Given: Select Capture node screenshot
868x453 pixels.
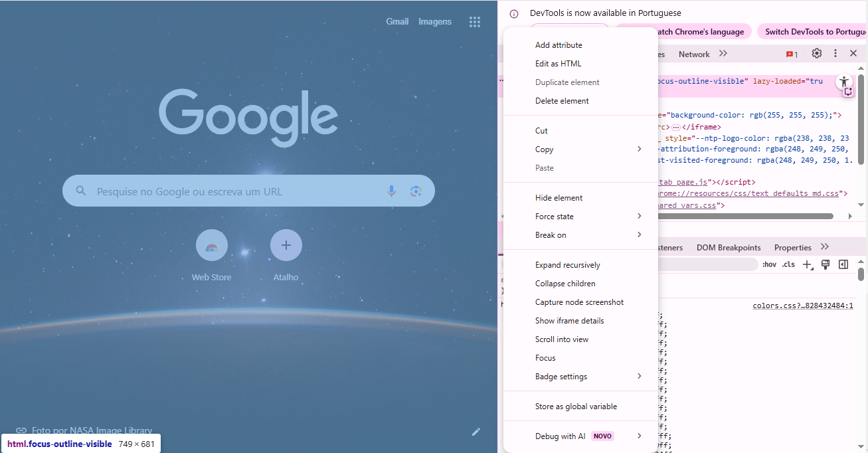Looking at the screenshot, I should coord(580,302).
